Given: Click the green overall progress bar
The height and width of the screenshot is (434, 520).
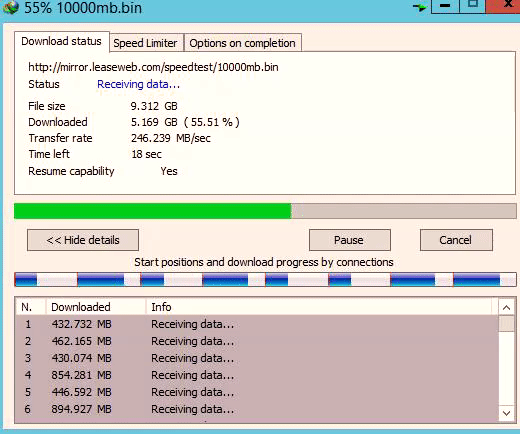Looking at the screenshot, I should coord(265,211).
